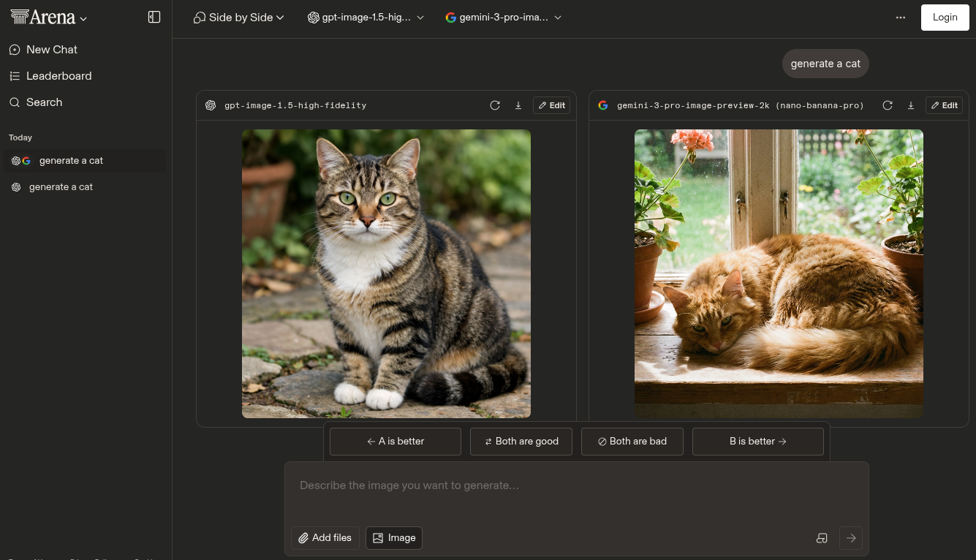
Task: Click the Google logo in the right panel header
Action: [x=603, y=105]
